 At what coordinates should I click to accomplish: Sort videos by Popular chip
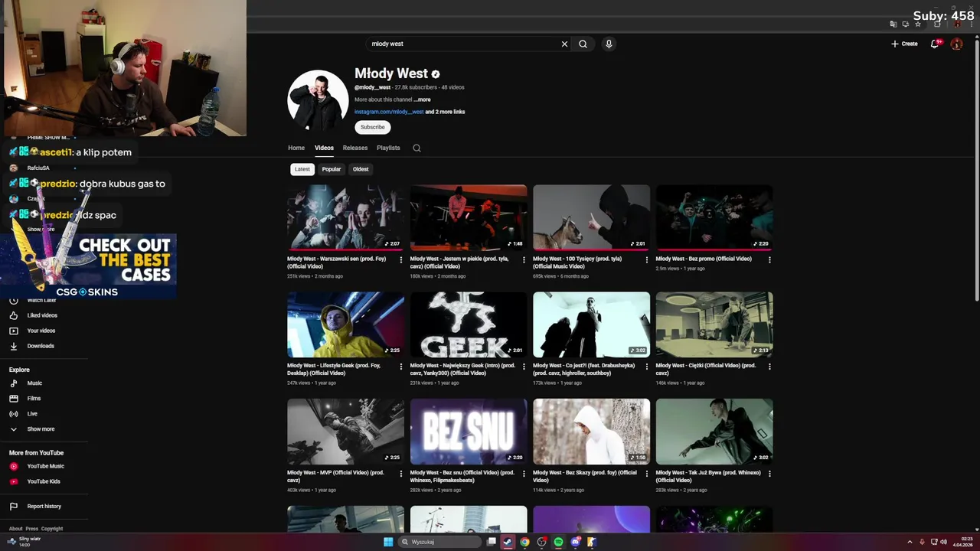tap(332, 169)
